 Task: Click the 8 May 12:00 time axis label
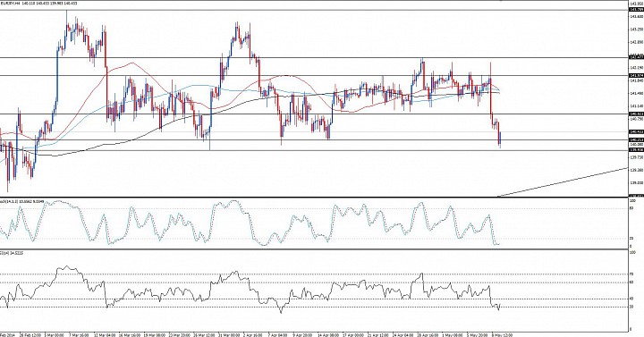click(x=502, y=335)
